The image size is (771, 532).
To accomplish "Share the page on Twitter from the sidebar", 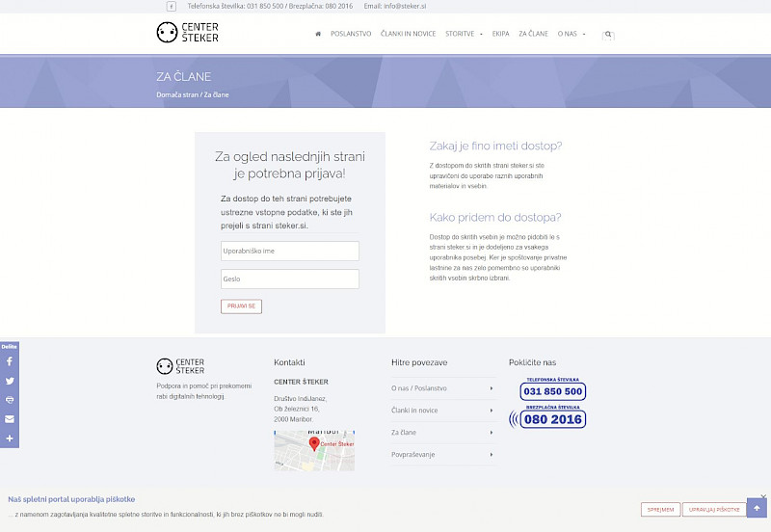I will coord(10,381).
